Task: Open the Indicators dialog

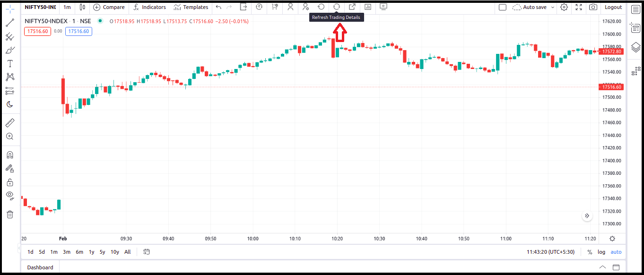Action: pos(149,7)
